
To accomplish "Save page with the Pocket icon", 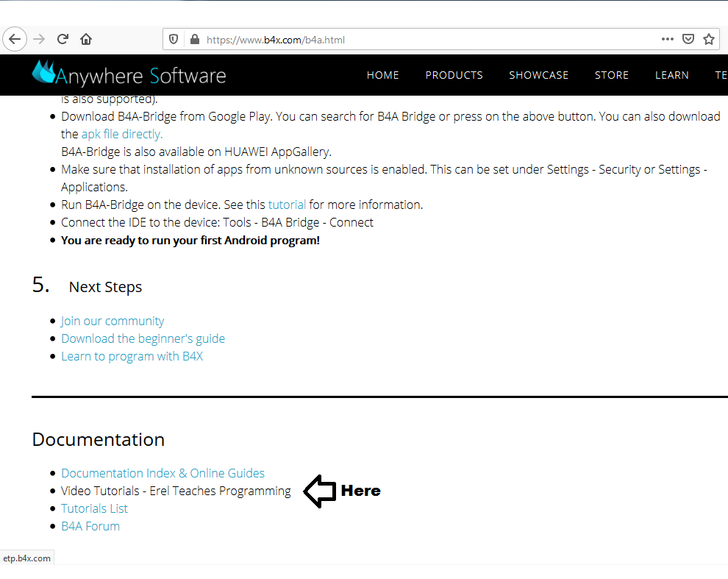I will (x=688, y=40).
